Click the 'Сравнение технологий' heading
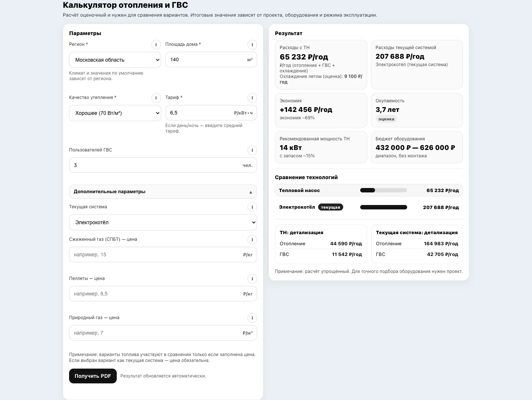The image size is (532, 400). [306, 177]
